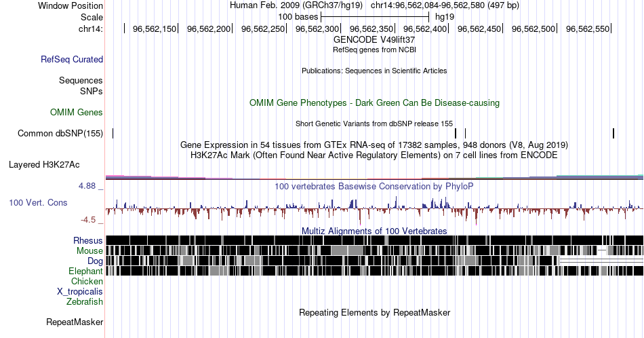Select the X_tropicalis alignment label
The height and width of the screenshot is (338, 644).
click(80, 291)
